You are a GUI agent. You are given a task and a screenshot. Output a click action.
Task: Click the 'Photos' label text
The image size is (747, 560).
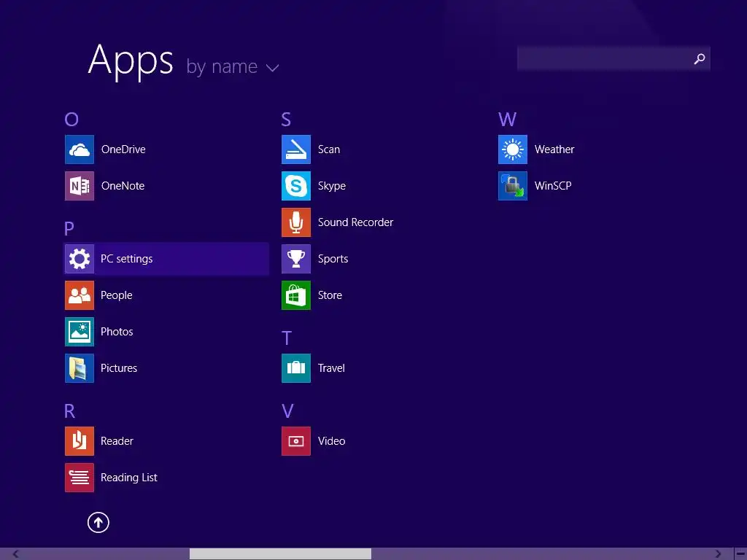pos(117,332)
